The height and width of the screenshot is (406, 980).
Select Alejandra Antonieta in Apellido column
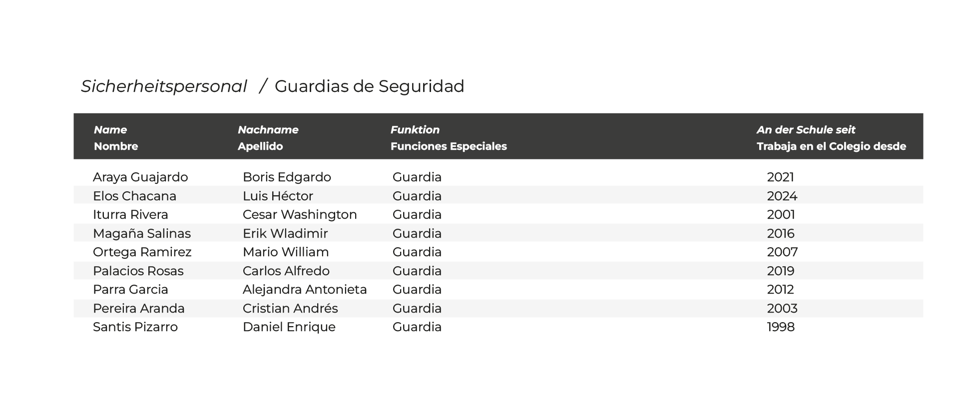pos(305,290)
